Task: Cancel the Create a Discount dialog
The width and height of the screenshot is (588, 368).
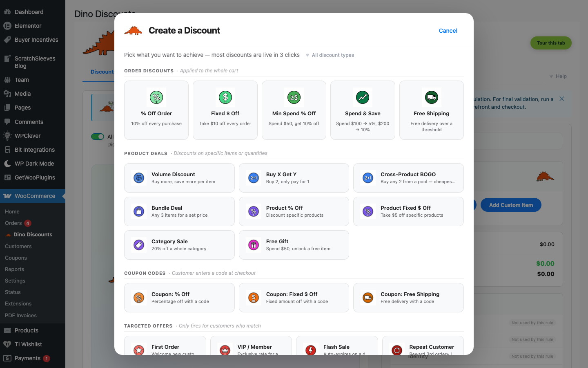Action: (448, 31)
